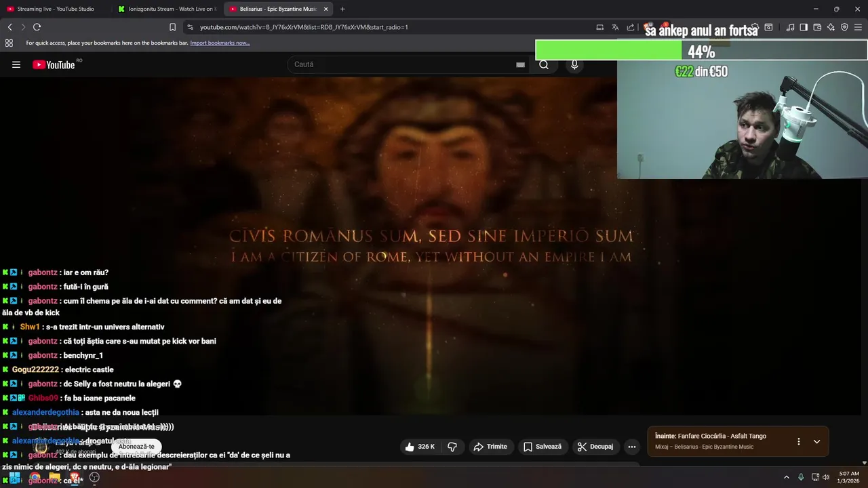Screen dimensions: 868x488
Task: Close the Belisarius browser tab
Action: 326,9
